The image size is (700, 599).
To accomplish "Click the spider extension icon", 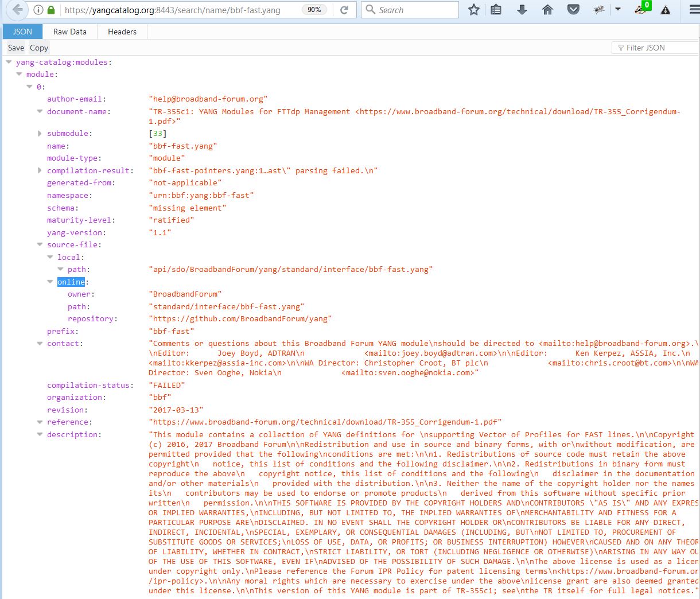I will (x=599, y=10).
